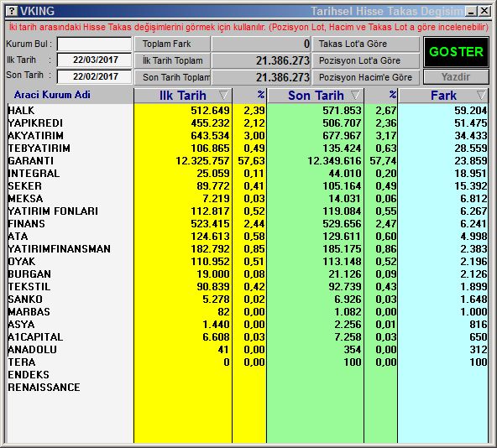The width and height of the screenshot is (497, 448).
Task: Click the Ilk Tarih date field
Action: click(95, 60)
